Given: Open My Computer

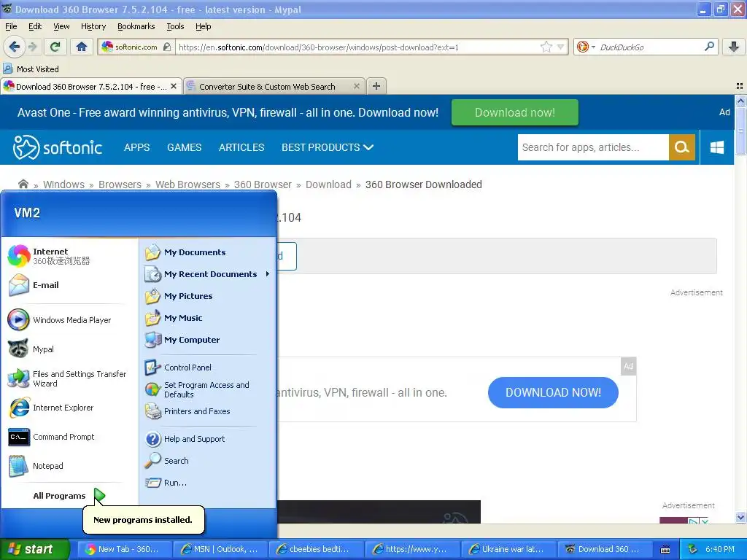Looking at the screenshot, I should [x=208, y=340].
